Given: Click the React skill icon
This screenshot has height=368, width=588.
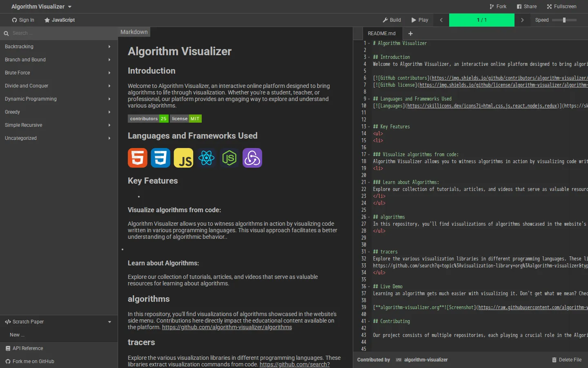Looking at the screenshot, I should [x=206, y=158].
